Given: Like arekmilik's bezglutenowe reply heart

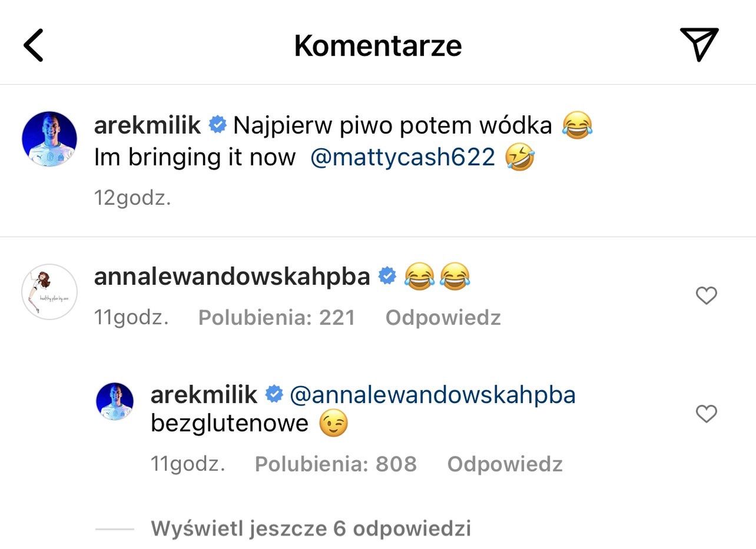Looking at the screenshot, I should click(x=706, y=414).
